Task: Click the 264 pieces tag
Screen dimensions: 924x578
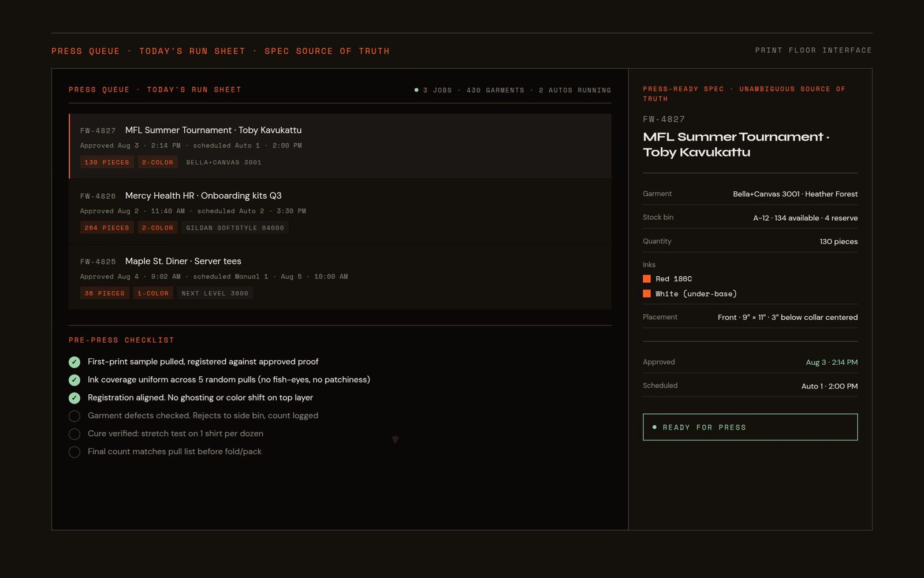Action: [x=107, y=228]
